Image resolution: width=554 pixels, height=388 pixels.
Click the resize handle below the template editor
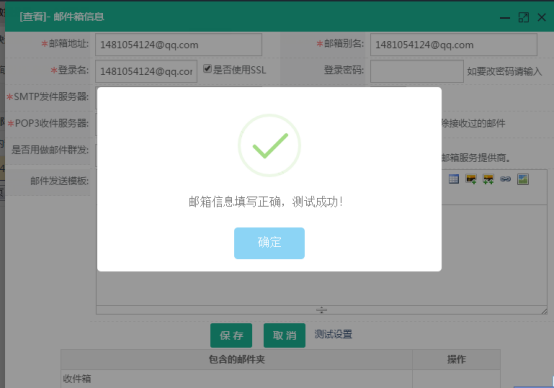[321, 310]
